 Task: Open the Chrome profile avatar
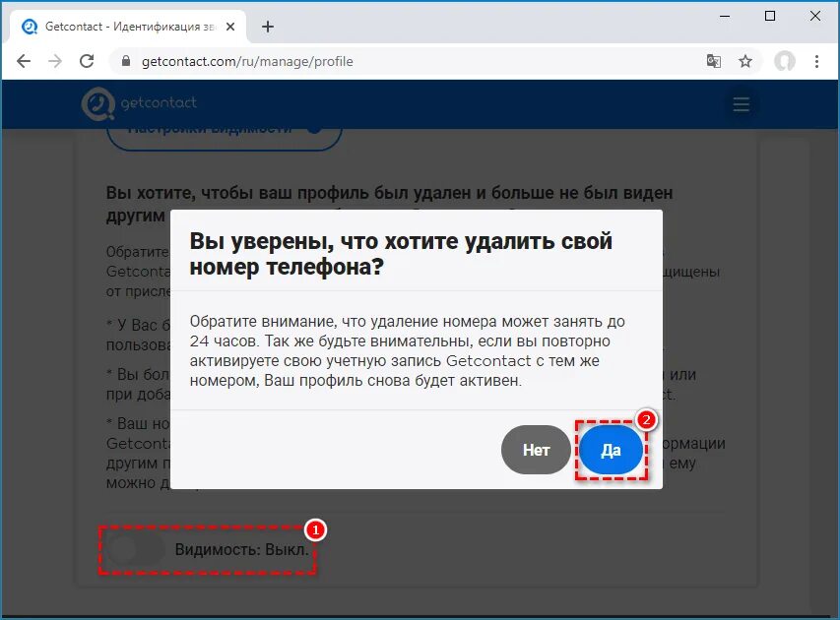(x=784, y=62)
